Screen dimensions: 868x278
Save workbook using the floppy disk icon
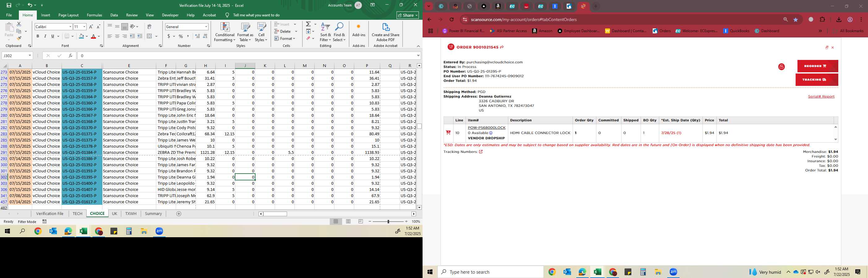(x=9, y=5)
